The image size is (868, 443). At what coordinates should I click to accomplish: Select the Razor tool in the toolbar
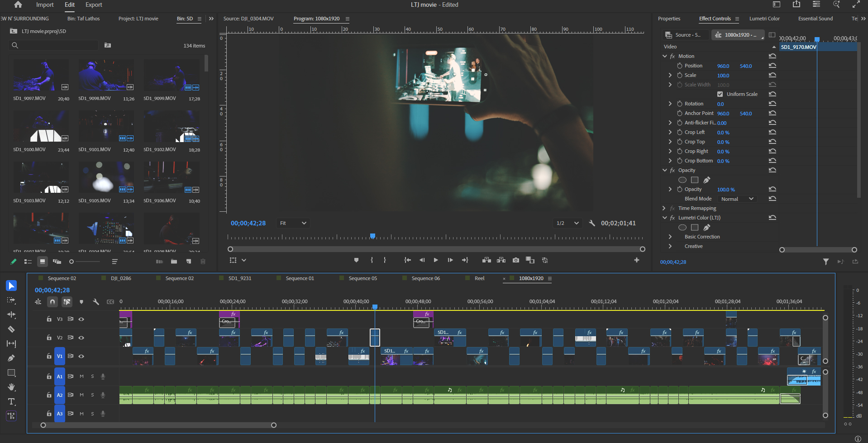pyautogui.click(x=11, y=329)
